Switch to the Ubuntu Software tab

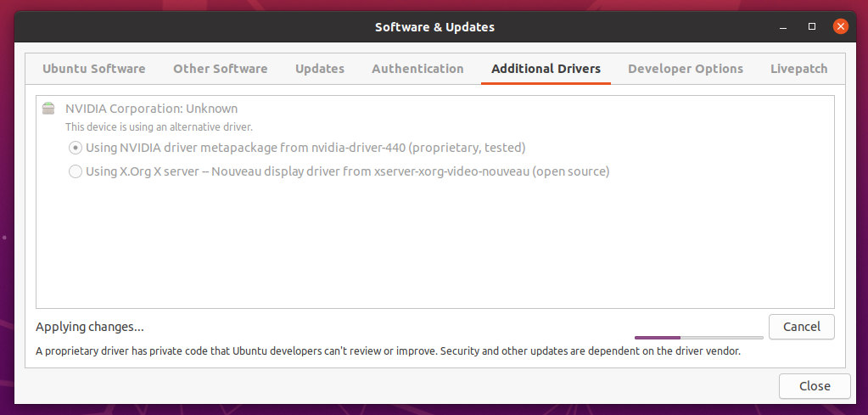(x=94, y=69)
